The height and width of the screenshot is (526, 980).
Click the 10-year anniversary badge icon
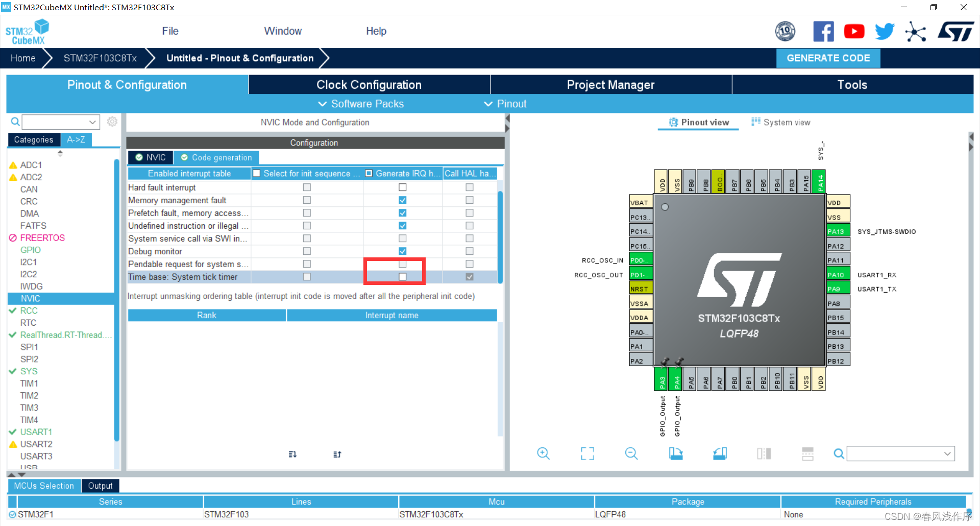coord(785,32)
